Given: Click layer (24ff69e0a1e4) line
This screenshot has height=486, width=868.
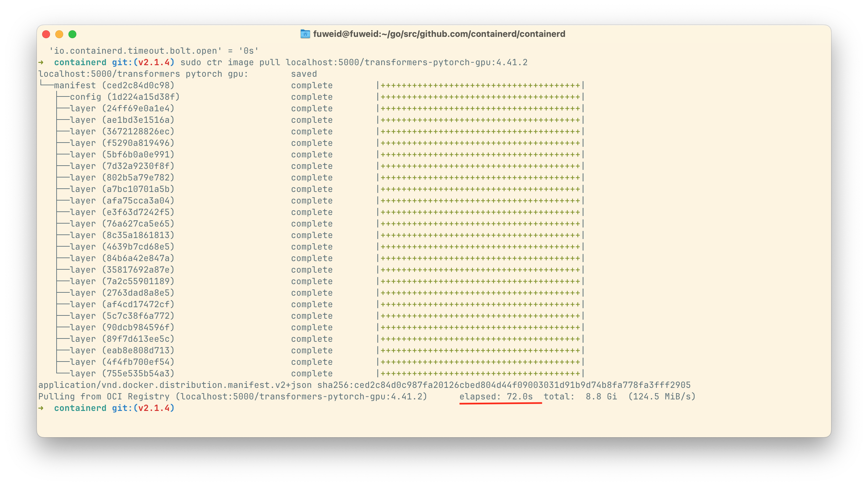Looking at the screenshot, I should click(122, 109).
